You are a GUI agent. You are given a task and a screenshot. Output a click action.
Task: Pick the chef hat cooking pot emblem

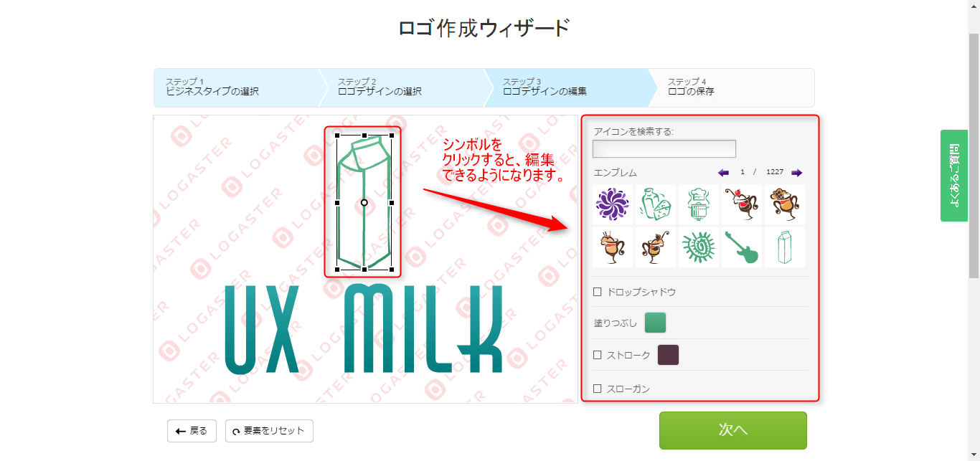pyautogui.click(x=698, y=204)
